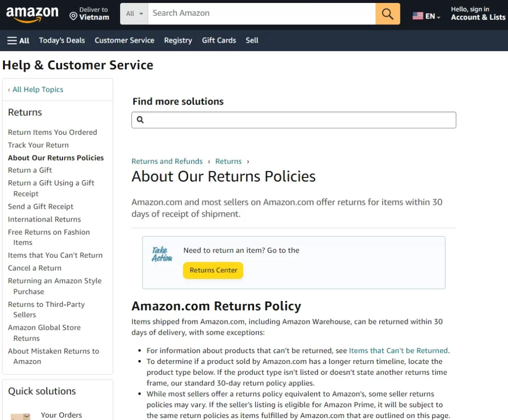Open Items that You Can't Return
Screen dimensions: 508x420
tap(55, 255)
